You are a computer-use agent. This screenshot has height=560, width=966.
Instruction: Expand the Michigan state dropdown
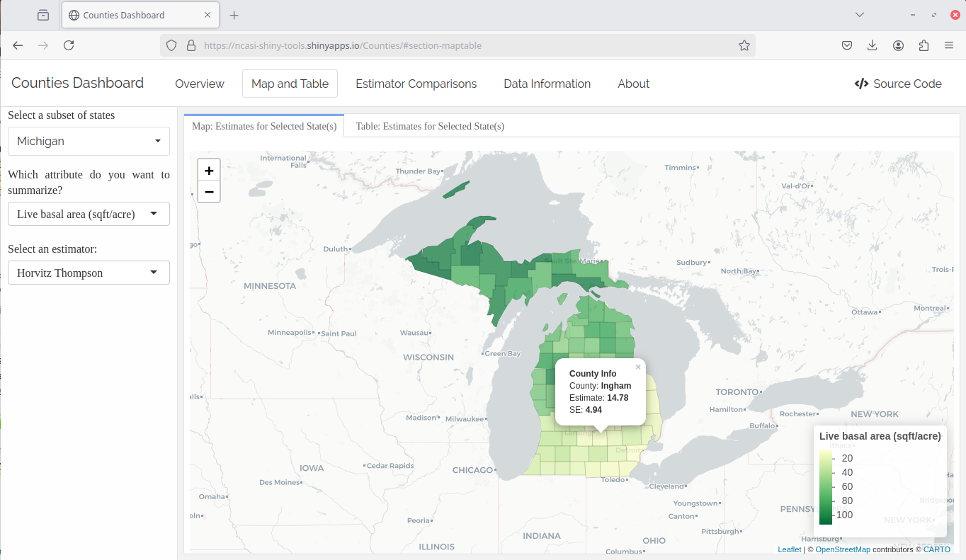[x=89, y=142]
